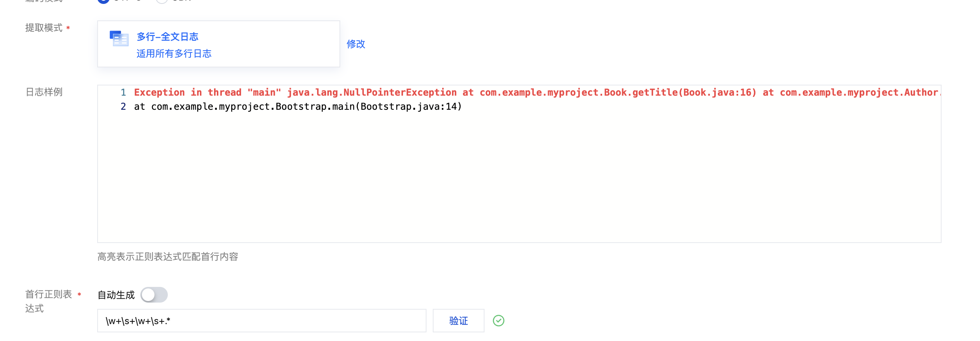Click the 自动生成 label text

point(116,295)
